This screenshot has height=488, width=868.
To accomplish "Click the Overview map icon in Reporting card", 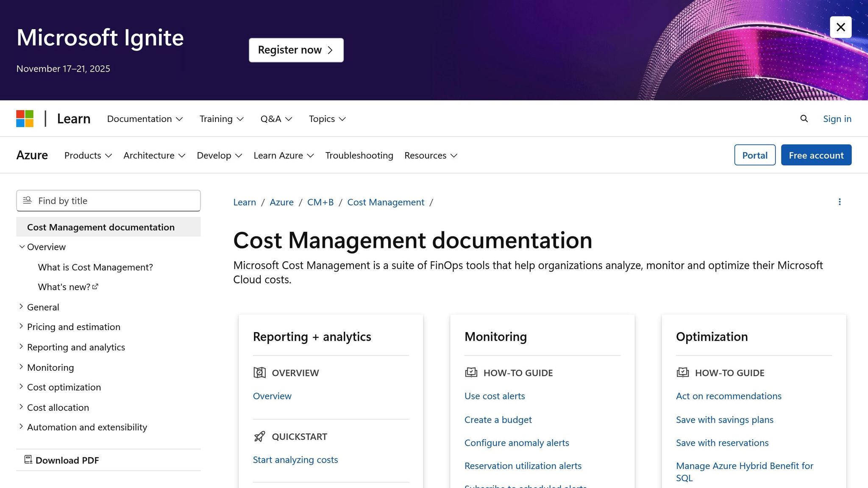I will point(259,373).
